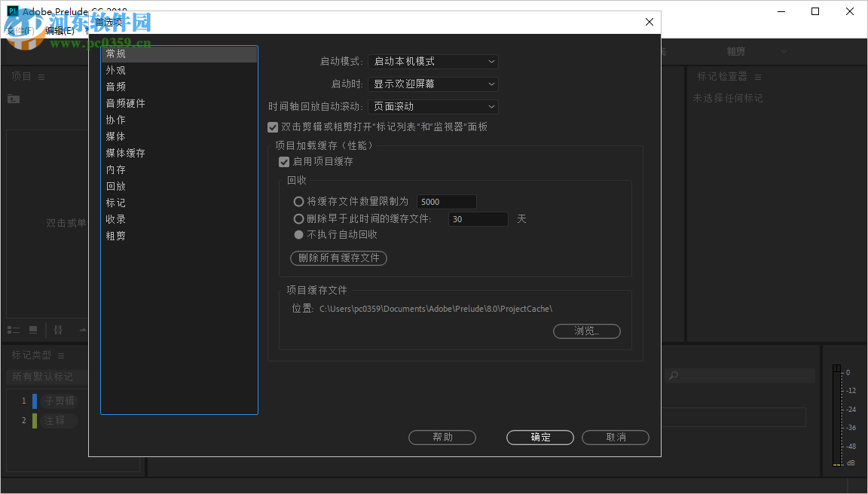Click the cache file limit input field
Screen dimensions: 868x494
pyautogui.click(x=446, y=201)
